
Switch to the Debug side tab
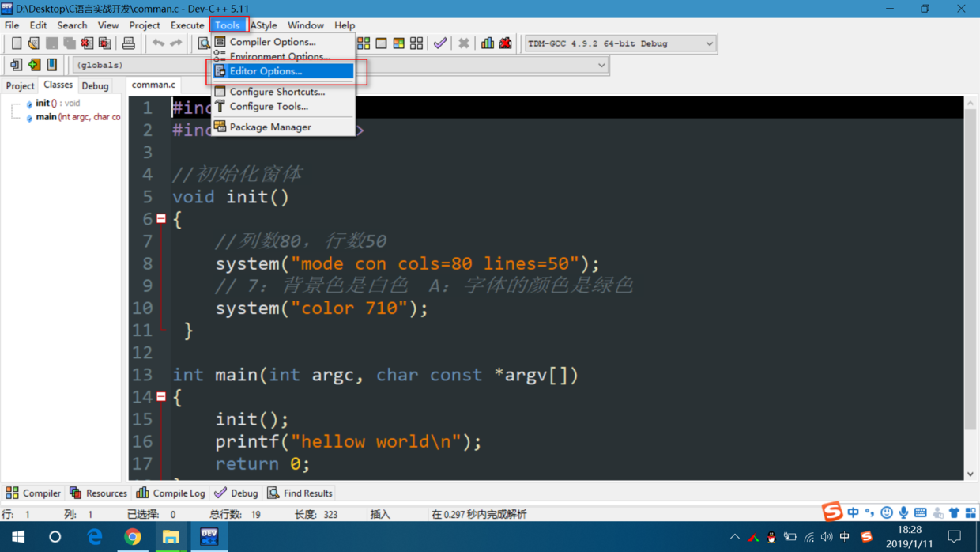point(95,85)
